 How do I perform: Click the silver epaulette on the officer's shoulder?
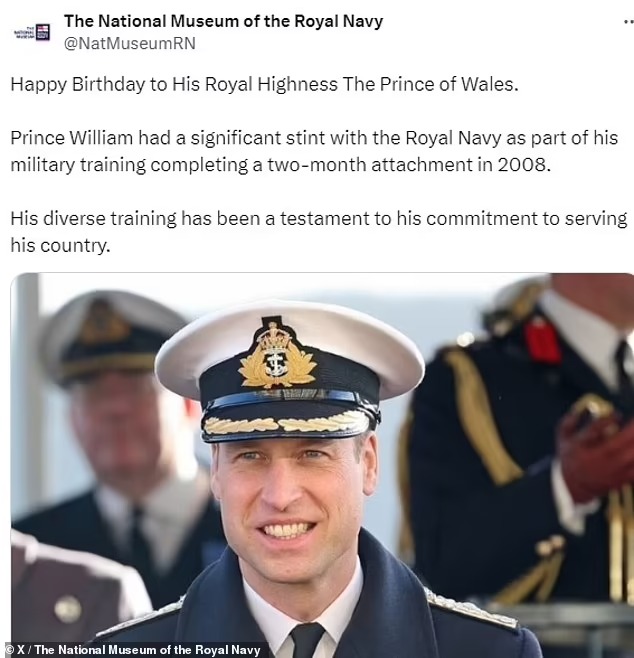point(470,608)
